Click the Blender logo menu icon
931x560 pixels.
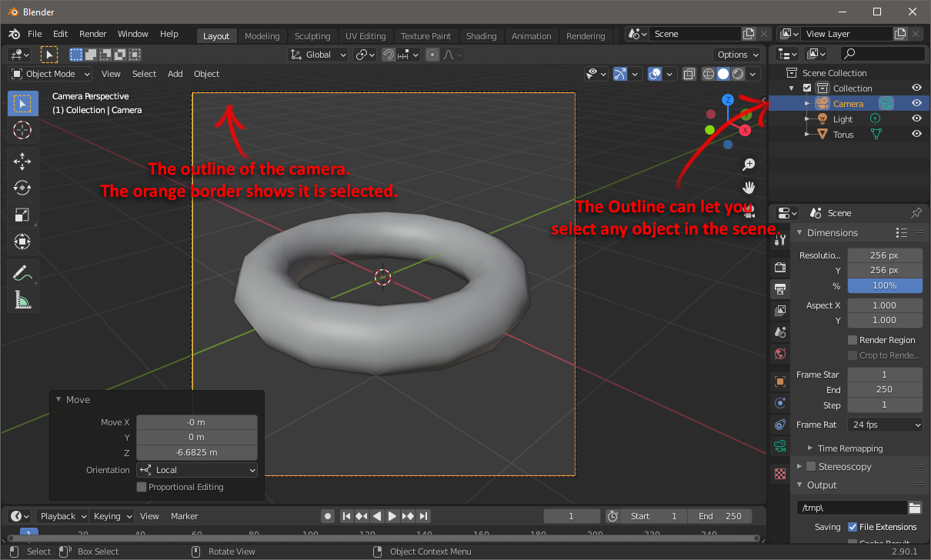[x=14, y=34]
